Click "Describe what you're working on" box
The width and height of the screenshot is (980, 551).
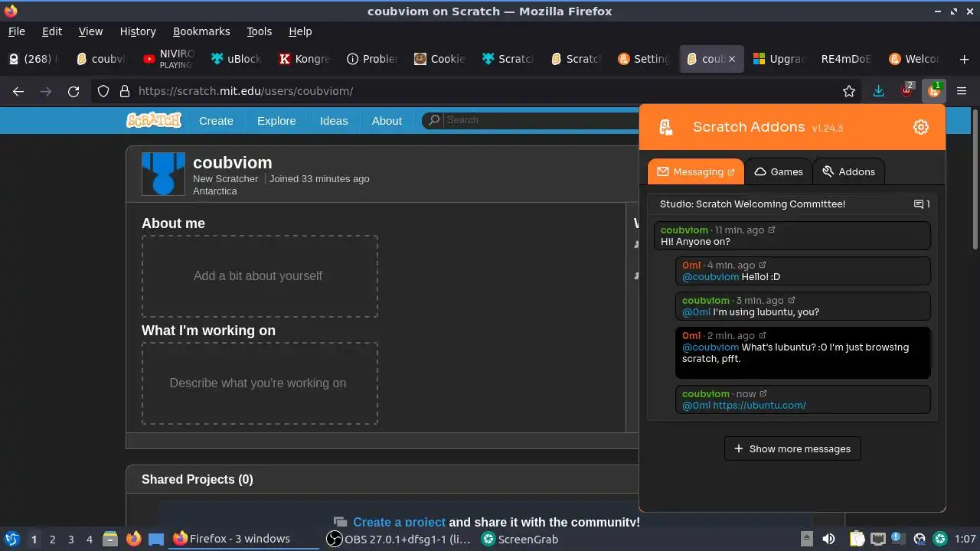tap(260, 383)
